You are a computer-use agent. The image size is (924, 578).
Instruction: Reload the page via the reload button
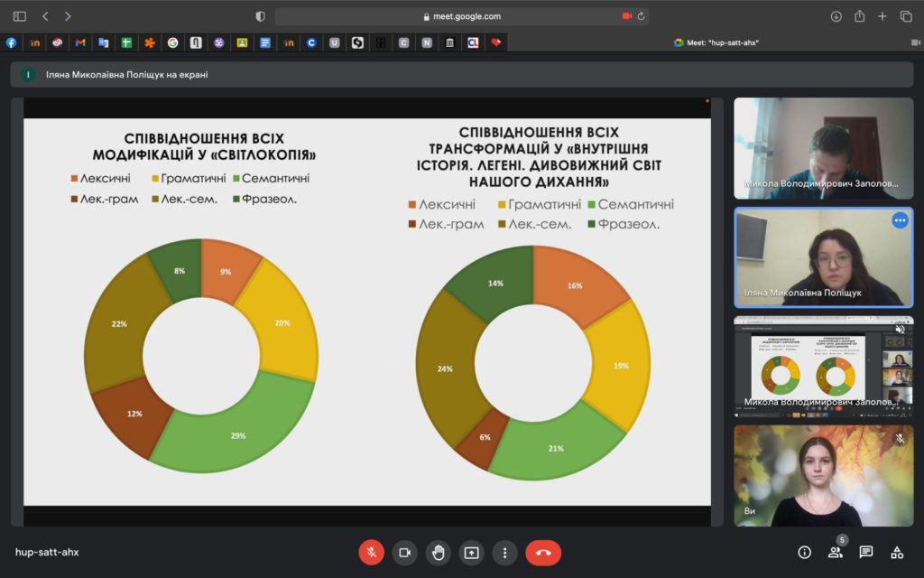(x=641, y=16)
